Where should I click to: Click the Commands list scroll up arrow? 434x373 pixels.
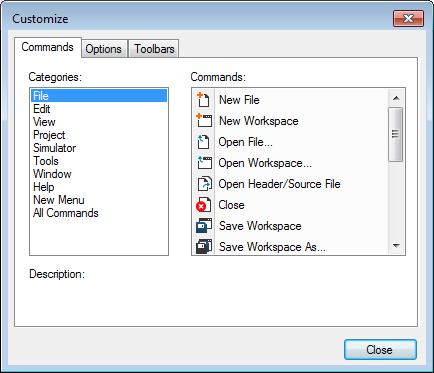396,98
